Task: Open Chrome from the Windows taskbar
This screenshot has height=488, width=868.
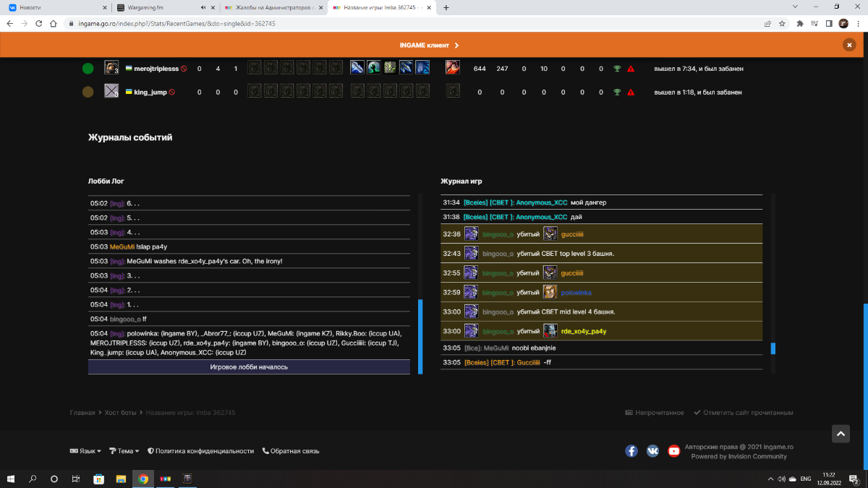Action: point(143,479)
